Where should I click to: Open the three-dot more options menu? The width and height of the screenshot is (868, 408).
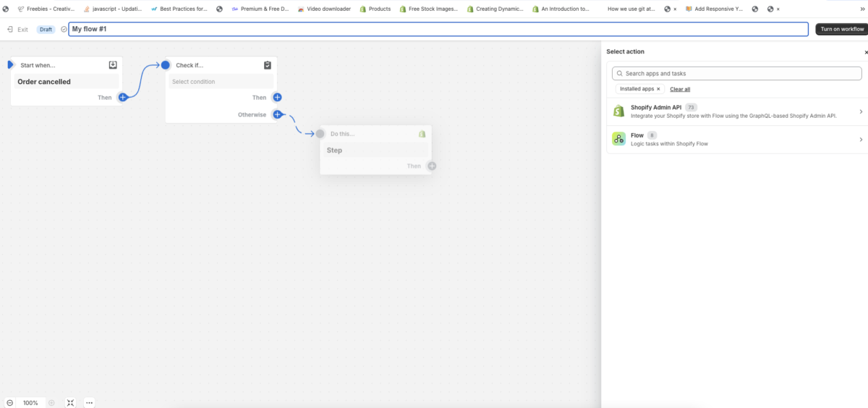coord(89,403)
